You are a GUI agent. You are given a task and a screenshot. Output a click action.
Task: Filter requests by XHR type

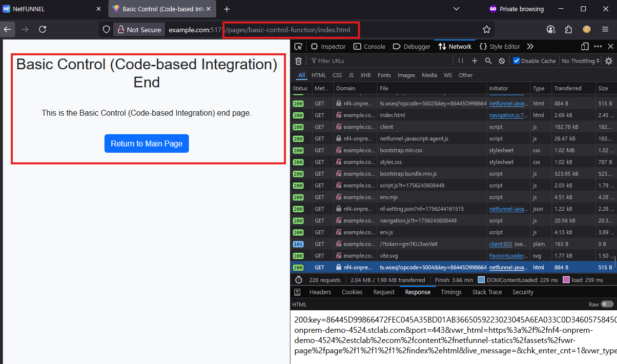pos(366,75)
